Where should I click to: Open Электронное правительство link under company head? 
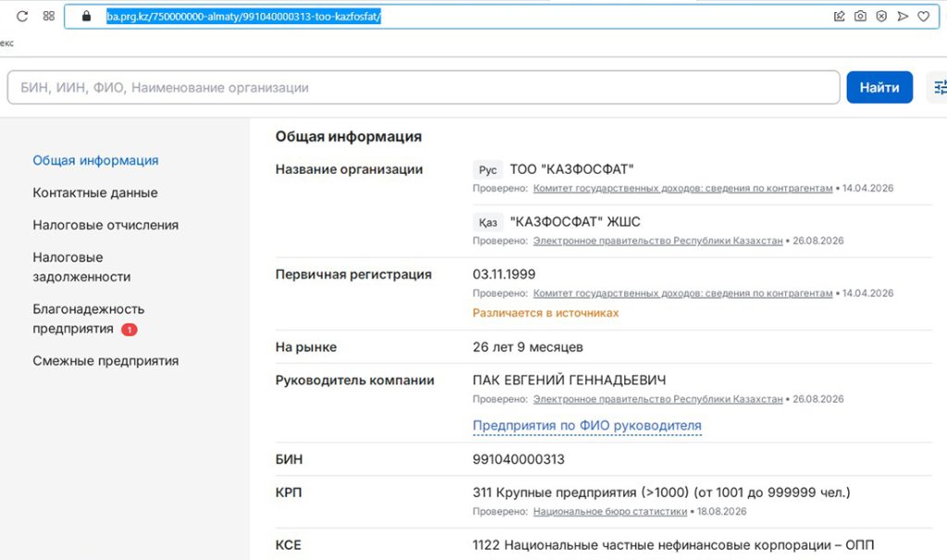(658, 399)
